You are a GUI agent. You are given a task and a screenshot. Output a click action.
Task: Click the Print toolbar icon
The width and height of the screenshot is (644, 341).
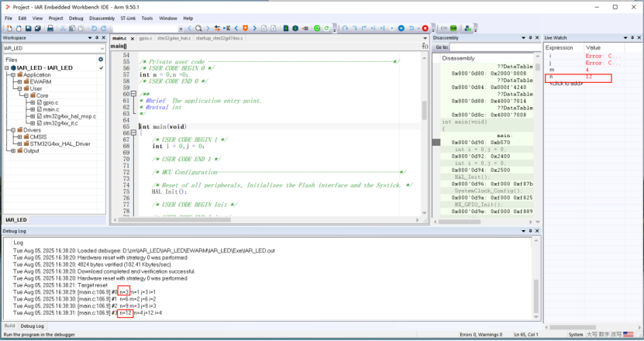pos(50,29)
